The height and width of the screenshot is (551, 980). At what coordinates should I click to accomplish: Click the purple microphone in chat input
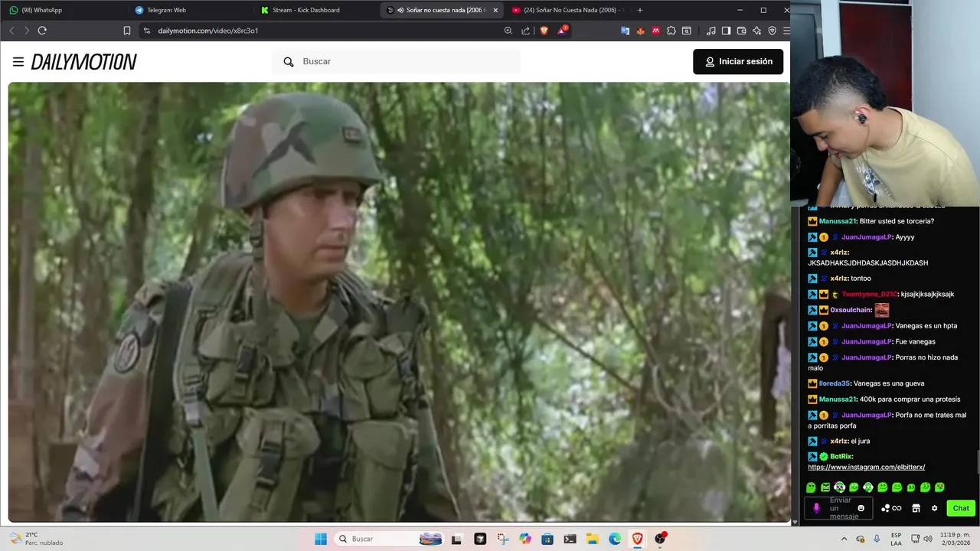[x=816, y=508]
